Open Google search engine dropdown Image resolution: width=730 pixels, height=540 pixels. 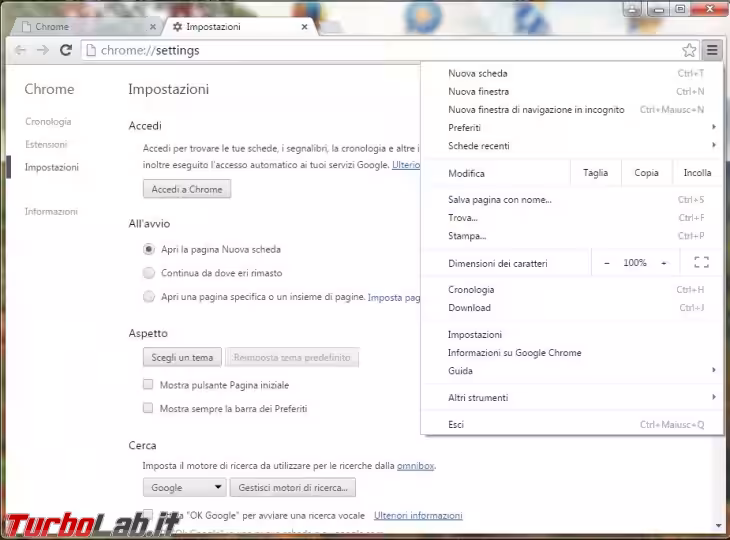click(184, 487)
